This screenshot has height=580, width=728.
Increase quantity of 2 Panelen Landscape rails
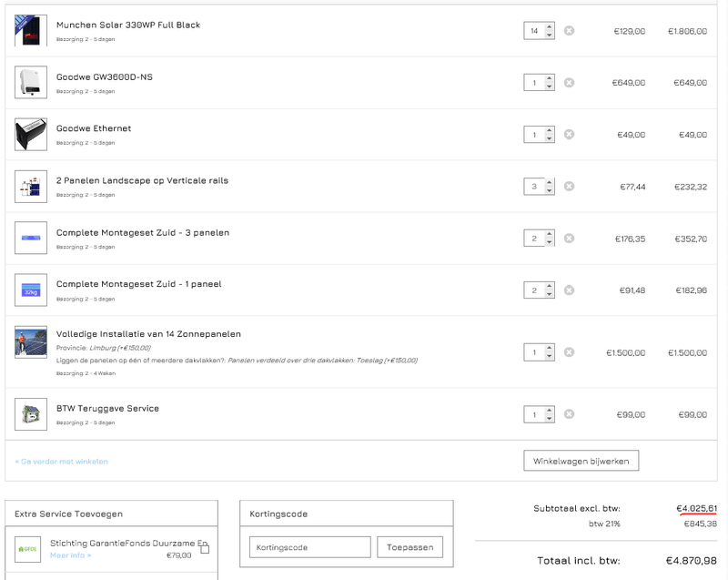(x=549, y=182)
